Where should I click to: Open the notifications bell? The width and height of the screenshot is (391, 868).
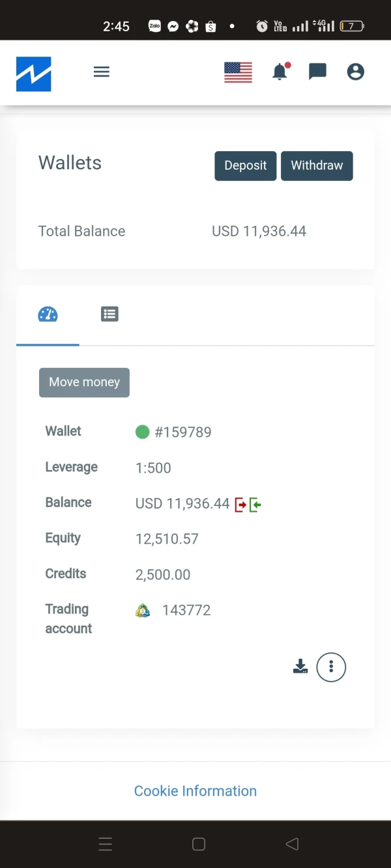(x=280, y=72)
